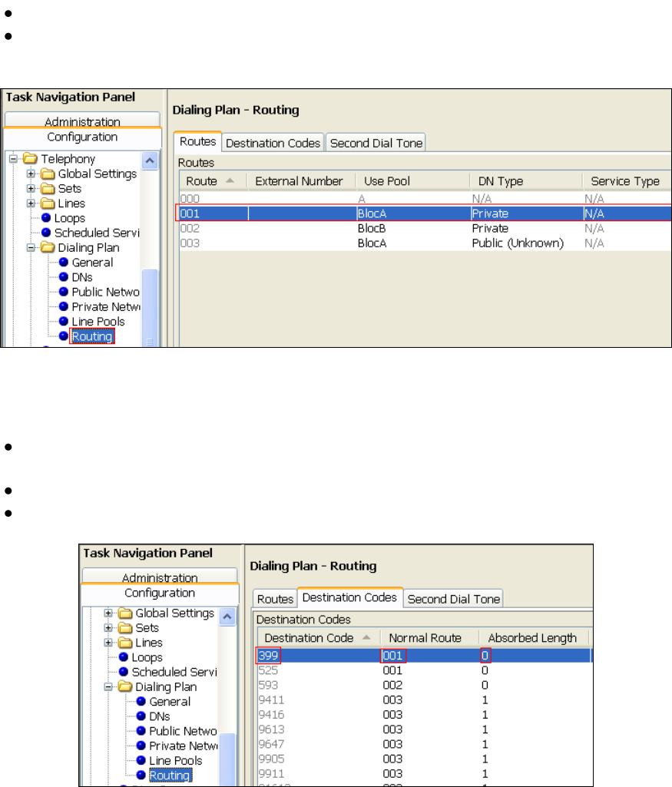Image resolution: width=672 pixels, height=787 pixels.
Task: Expand Sets folder in lower navigation panel
Action: coord(108,628)
